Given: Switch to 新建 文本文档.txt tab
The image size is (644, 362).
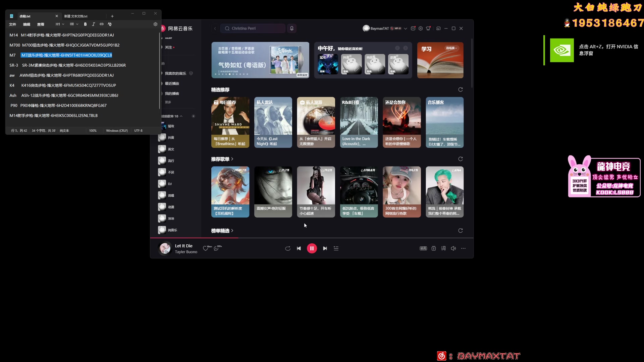Looking at the screenshot, I should 76,16.
